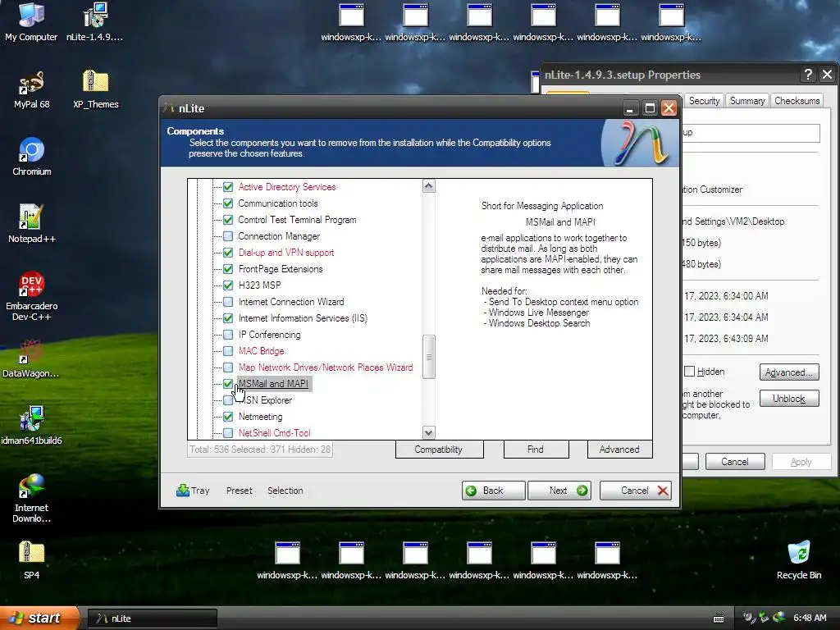Select the SP4 zip archive icon
The height and width of the screenshot is (630, 840).
(31, 560)
